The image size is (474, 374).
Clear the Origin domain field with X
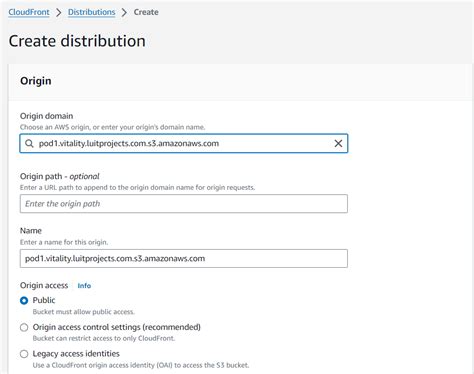tap(338, 144)
